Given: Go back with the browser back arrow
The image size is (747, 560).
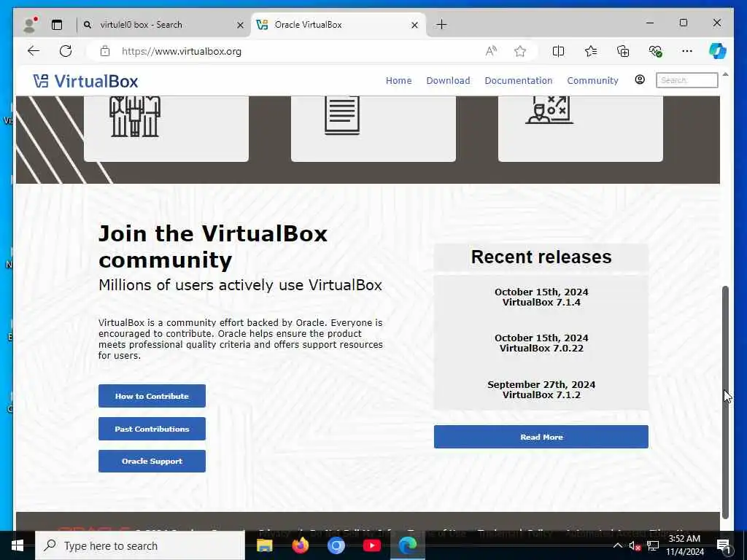Looking at the screenshot, I should pyautogui.click(x=34, y=51).
